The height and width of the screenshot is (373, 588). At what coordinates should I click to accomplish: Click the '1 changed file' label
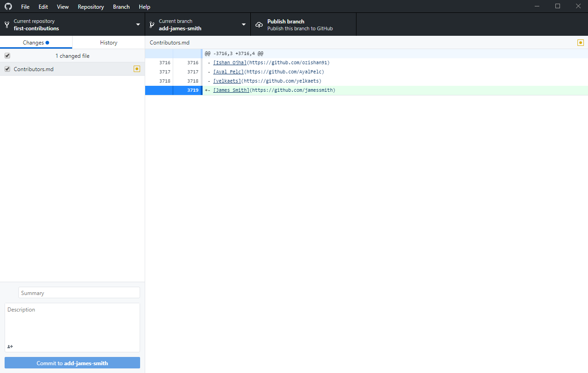(73, 56)
